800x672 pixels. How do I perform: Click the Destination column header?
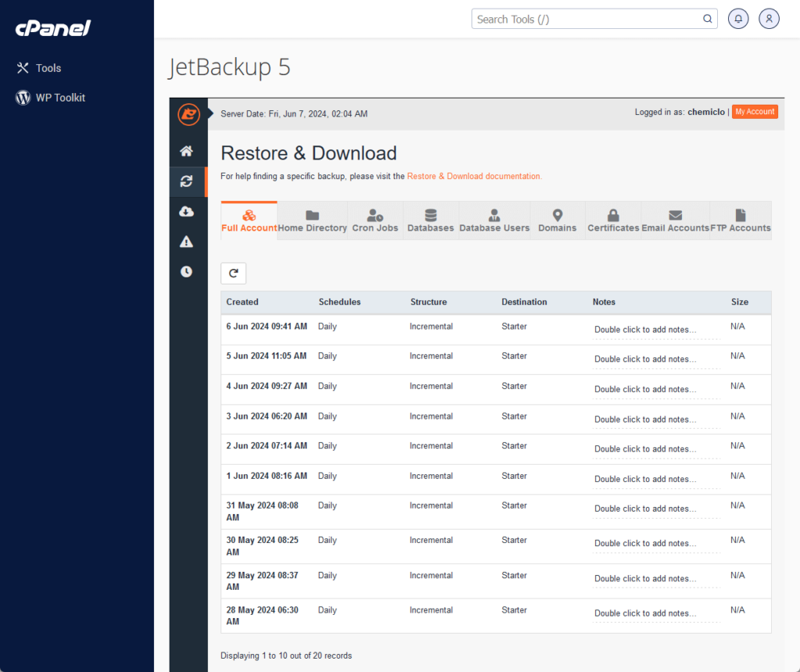(524, 302)
